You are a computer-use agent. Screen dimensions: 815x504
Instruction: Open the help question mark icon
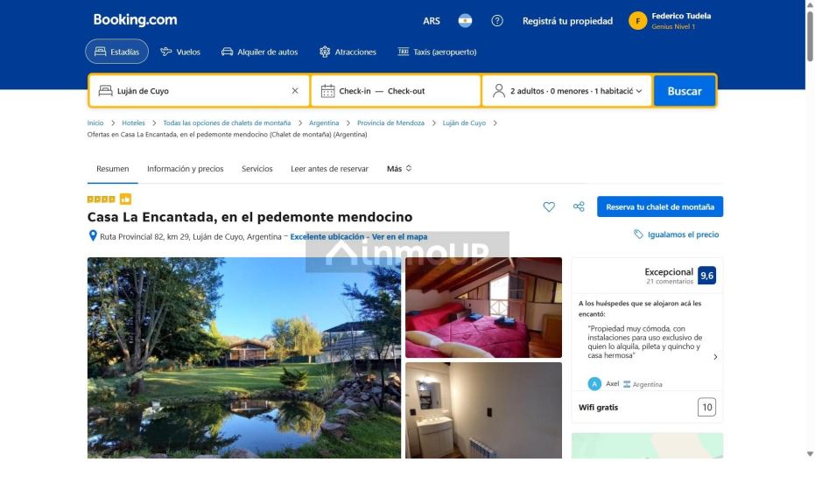click(497, 21)
